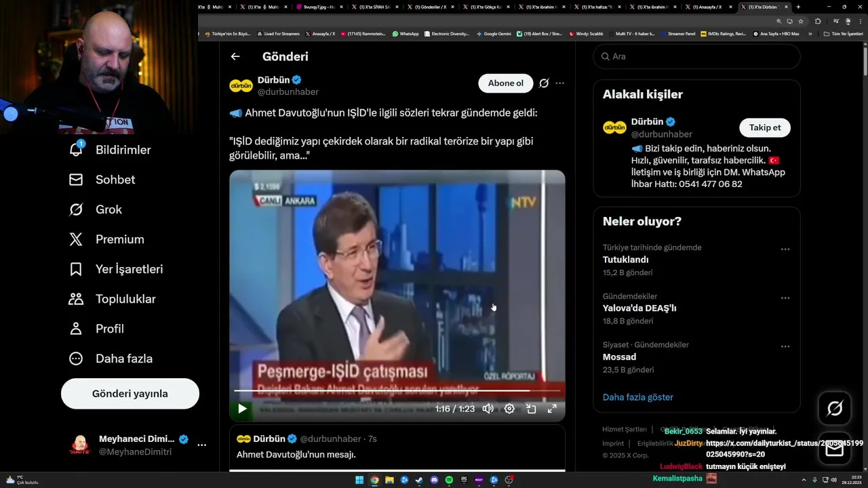Open Spotify from taskbar
Image resolution: width=868 pixels, height=488 pixels.
tap(449, 480)
